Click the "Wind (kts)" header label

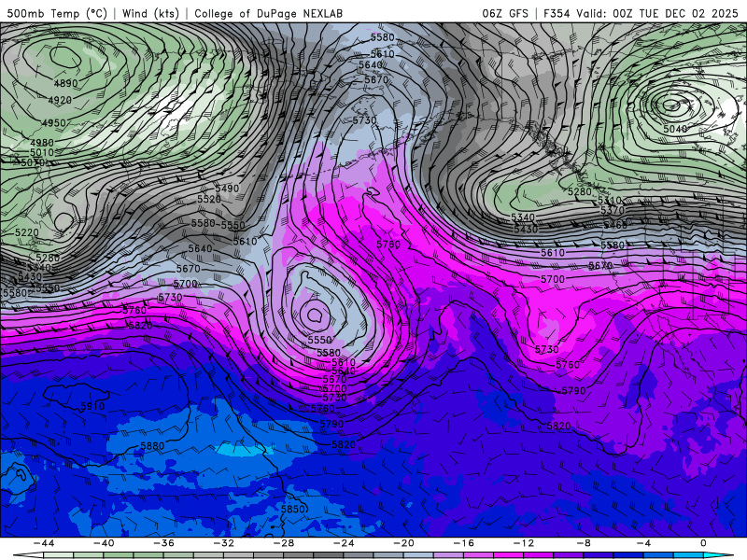click(150, 13)
